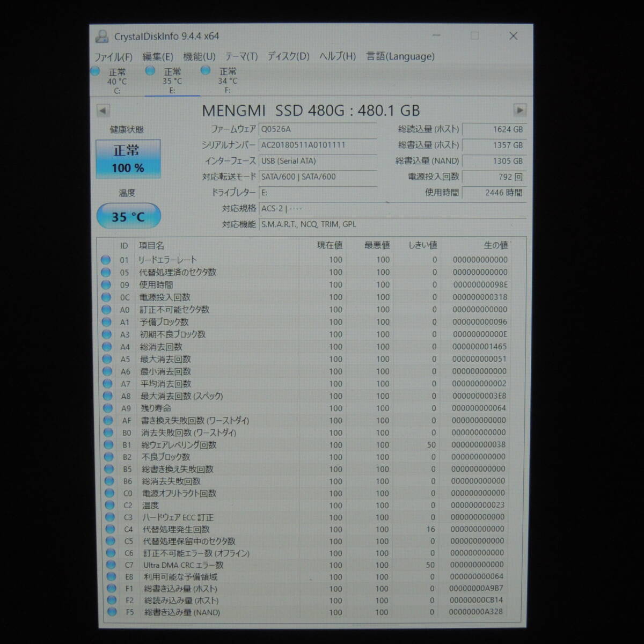Image resolution: width=644 pixels, height=644 pixels.
Task: Click the status icon for ID A5 最大消去回数 row
Action: tap(107, 359)
